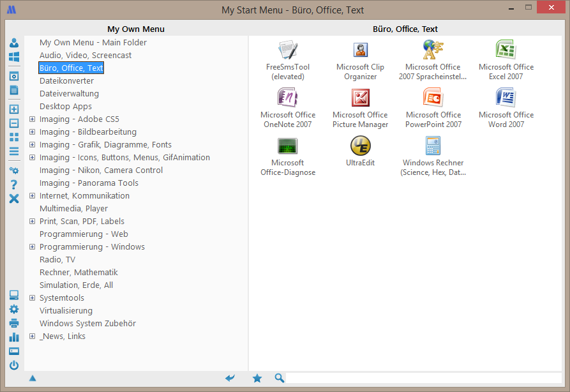Click the blue return arrow icon
The image size is (570, 392).
tap(230, 378)
